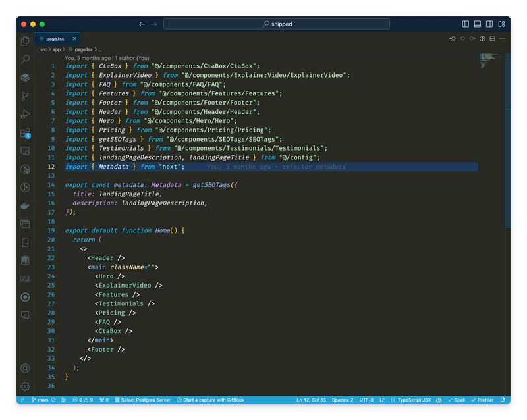Toggle the primary side bar layout button
527x420 pixels.
[x=466, y=24]
